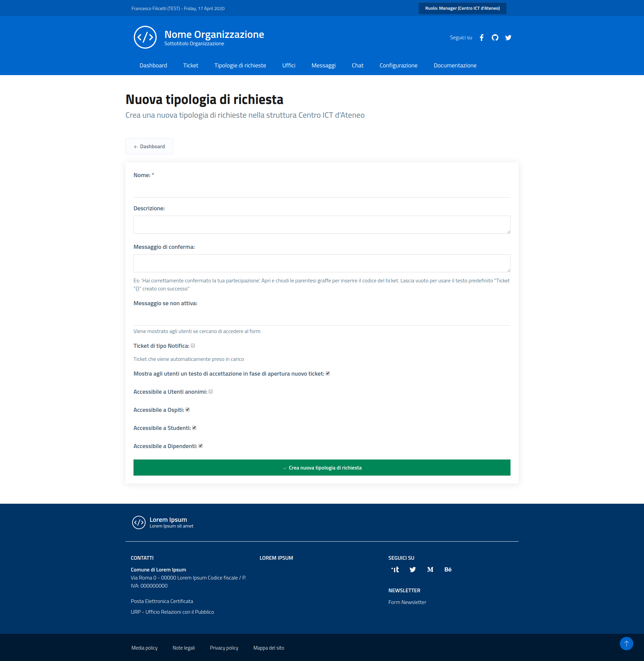Open Tipologie di richieste menu
The height and width of the screenshot is (661, 644).
(240, 66)
